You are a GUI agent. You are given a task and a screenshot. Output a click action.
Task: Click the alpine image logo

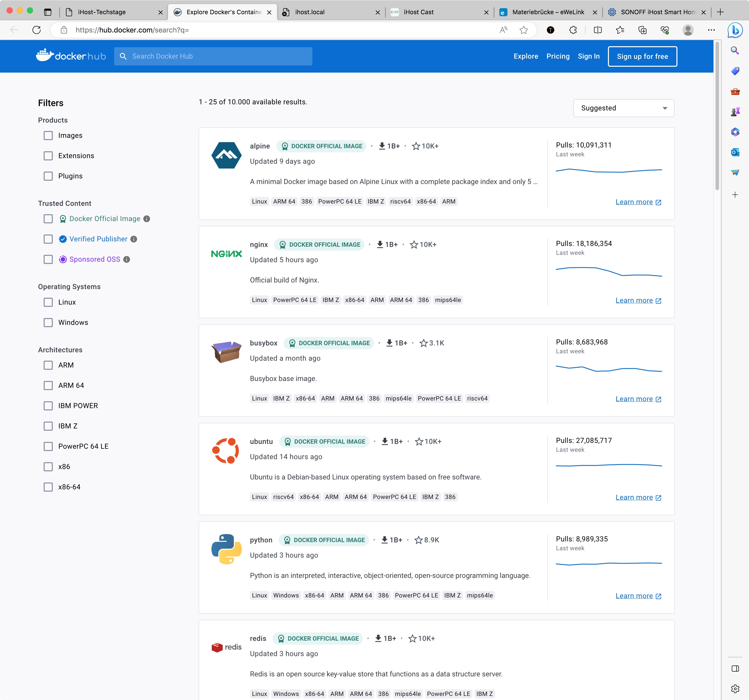(x=226, y=155)
